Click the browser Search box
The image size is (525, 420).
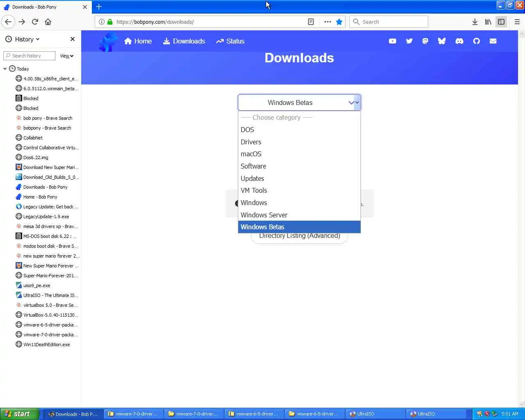point(388,22)
